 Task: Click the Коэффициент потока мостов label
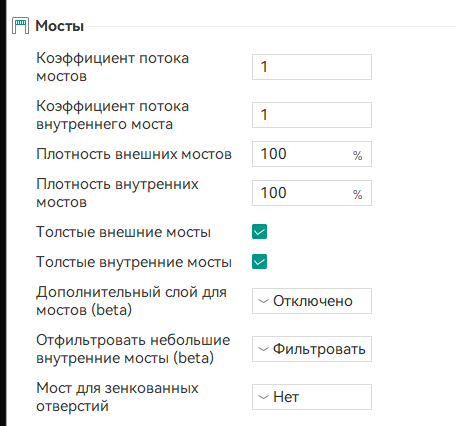[x=112, y=67]
